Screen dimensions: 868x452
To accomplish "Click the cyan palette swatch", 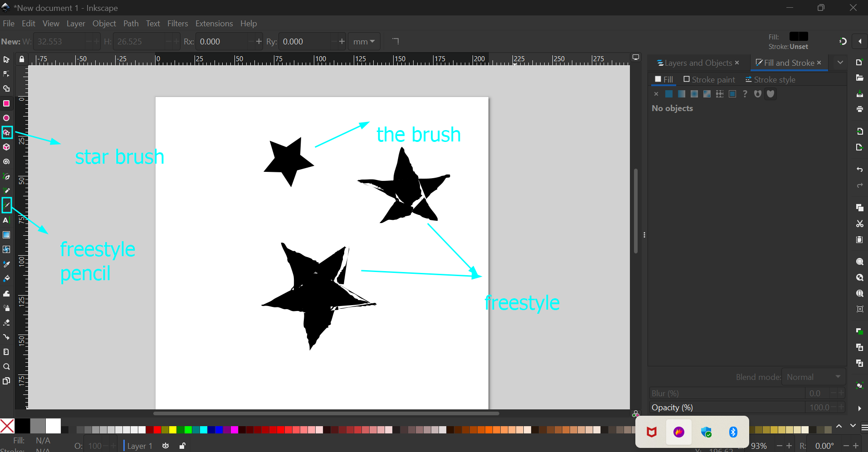I will click(x=204, y=429).
